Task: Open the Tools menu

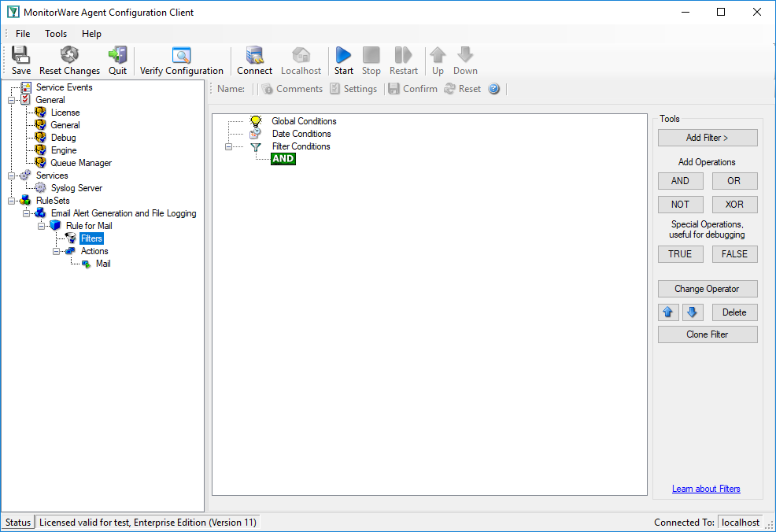Action: pos(56,34)
